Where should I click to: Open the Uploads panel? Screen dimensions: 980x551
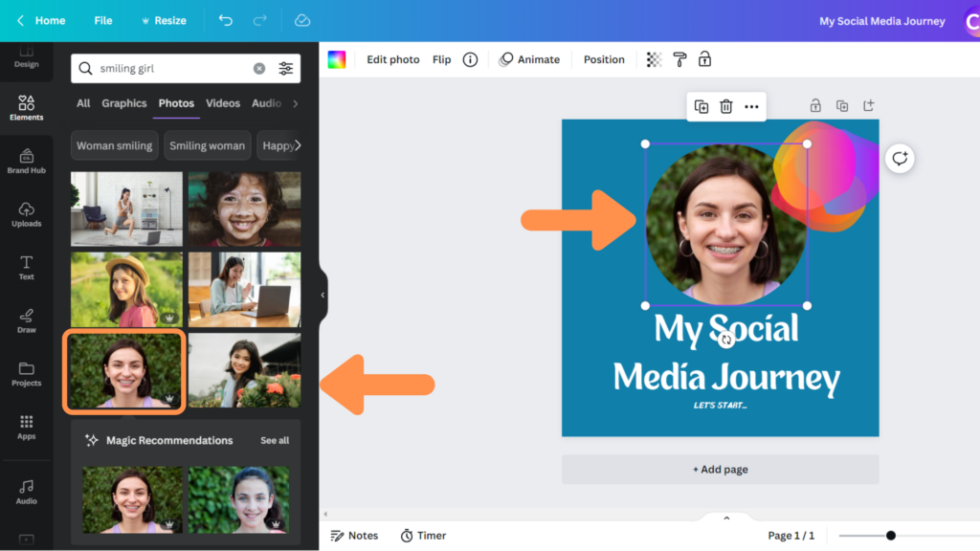tap(26, 214)
